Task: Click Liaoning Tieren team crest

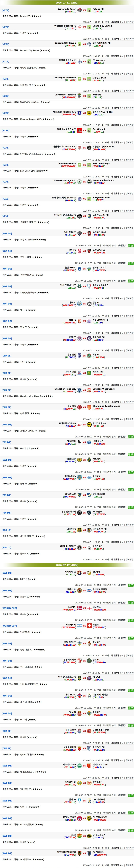Action: click(89, 731)
